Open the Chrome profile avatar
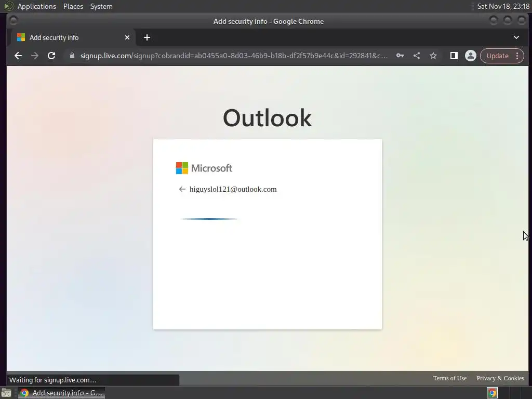532x399 pixels. pos(471,56)
